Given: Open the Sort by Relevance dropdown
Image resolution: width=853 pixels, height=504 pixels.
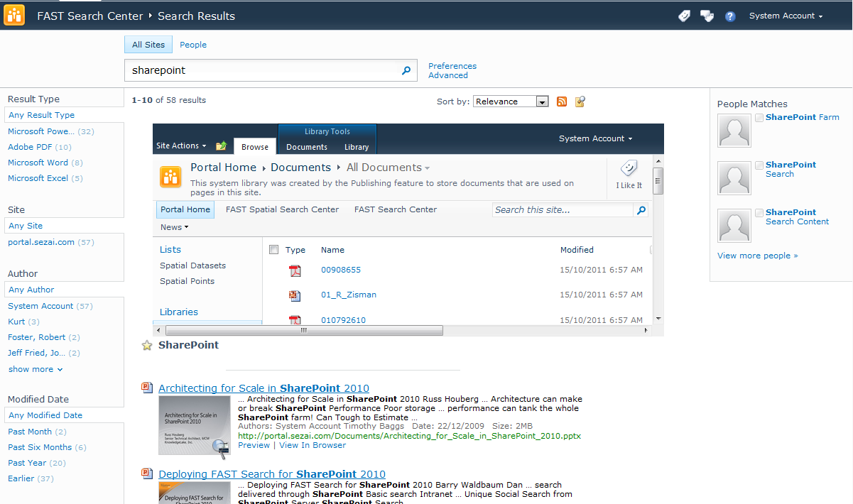Looking at the screenshot, I should tap(511, 102).
